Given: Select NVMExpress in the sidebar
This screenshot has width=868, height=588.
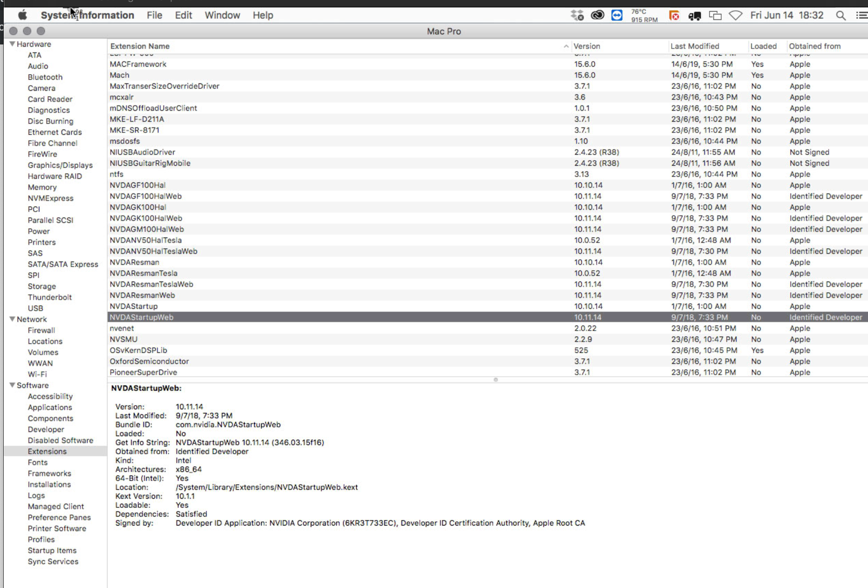Looking at the screenshot, I should coord(50,198).
